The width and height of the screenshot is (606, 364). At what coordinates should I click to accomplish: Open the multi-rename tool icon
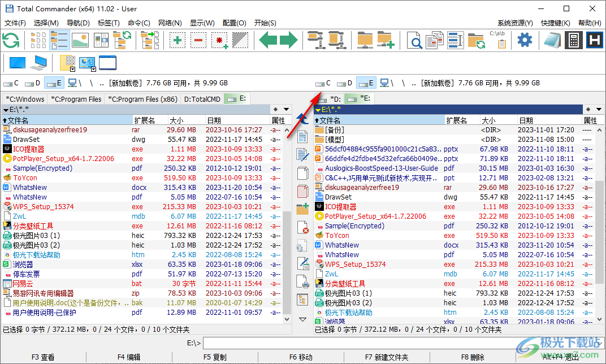(456, 40)
